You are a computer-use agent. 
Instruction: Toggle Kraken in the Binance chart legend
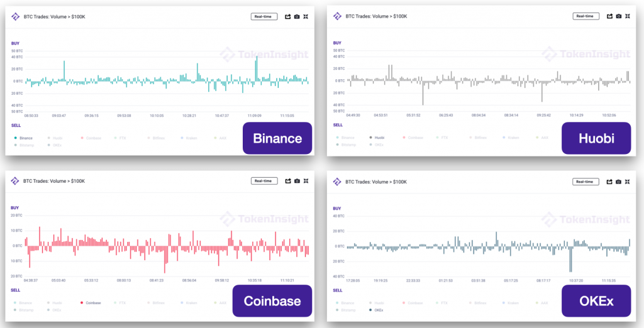coord(189,138)
